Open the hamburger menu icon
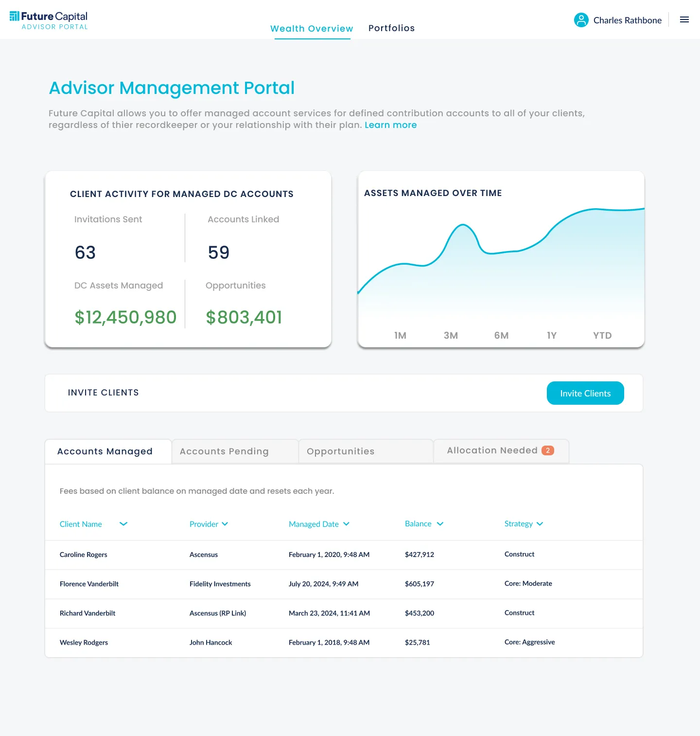The width and height of the screenshot is (700, 736). [684, 20]
